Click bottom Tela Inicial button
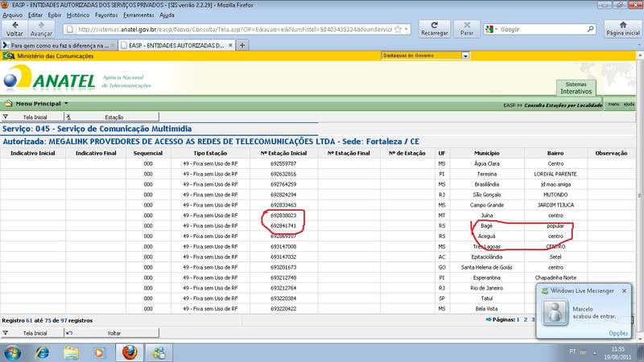644x362 pixels. 32,333
